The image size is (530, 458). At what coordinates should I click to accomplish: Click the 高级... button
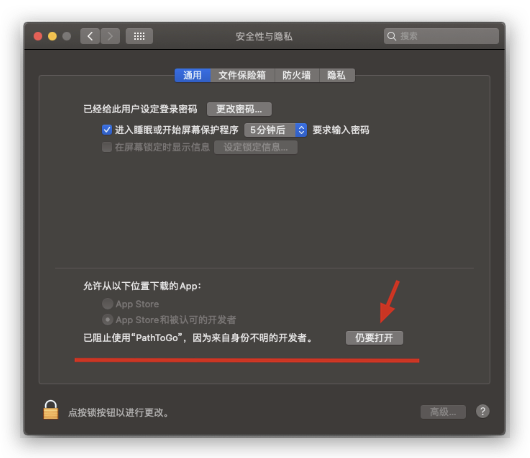point(443,412)
